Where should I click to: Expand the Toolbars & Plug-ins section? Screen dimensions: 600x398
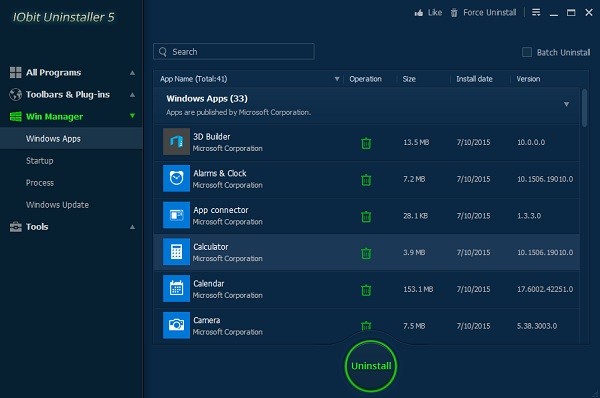coord(132,95)
